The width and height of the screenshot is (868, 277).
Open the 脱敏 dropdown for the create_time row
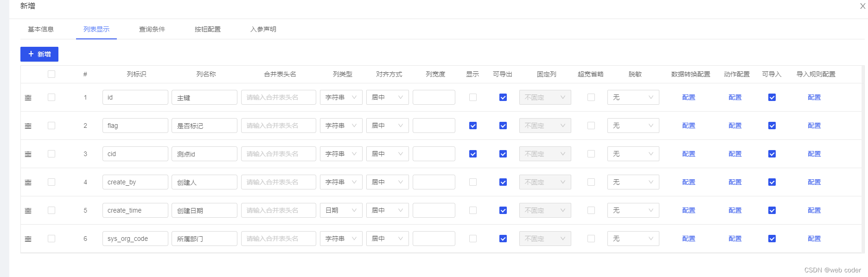click(x=633, y=210)
